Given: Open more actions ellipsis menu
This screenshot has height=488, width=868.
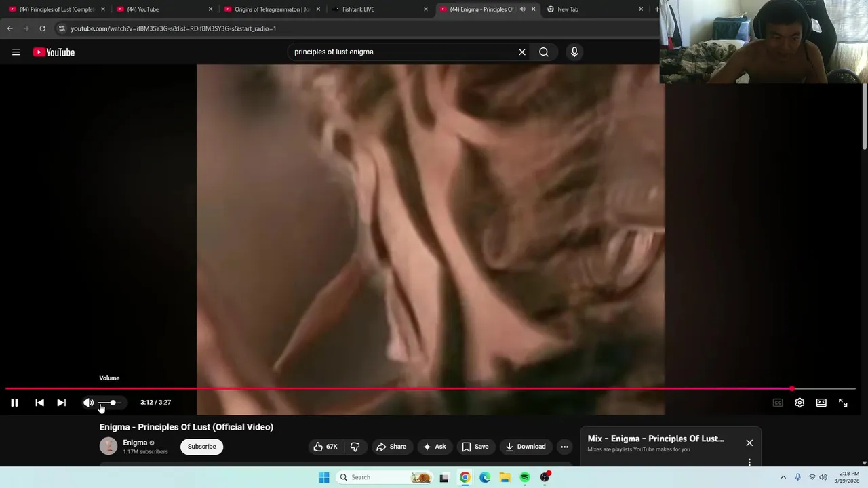Looking at the screenshot, I should point(564,447).
